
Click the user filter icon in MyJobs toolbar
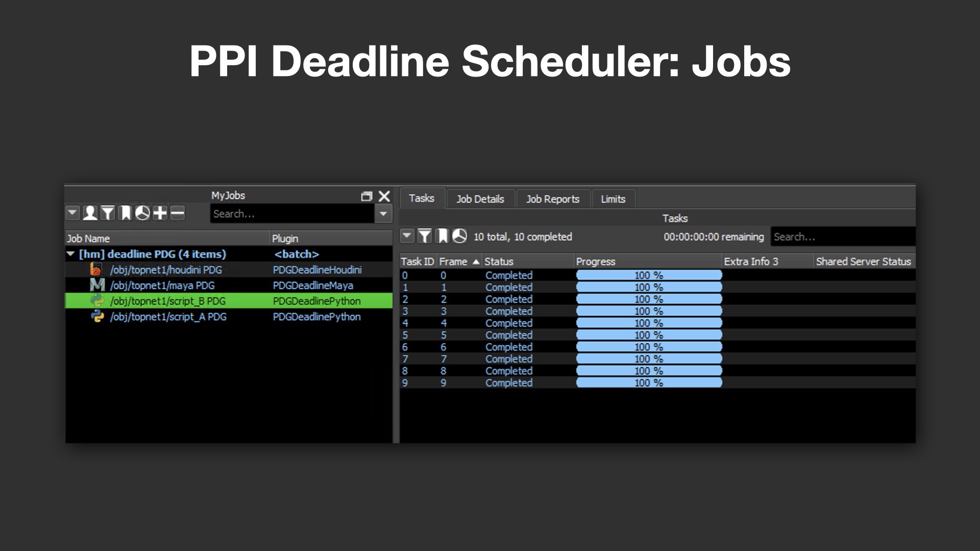point(90,213)
